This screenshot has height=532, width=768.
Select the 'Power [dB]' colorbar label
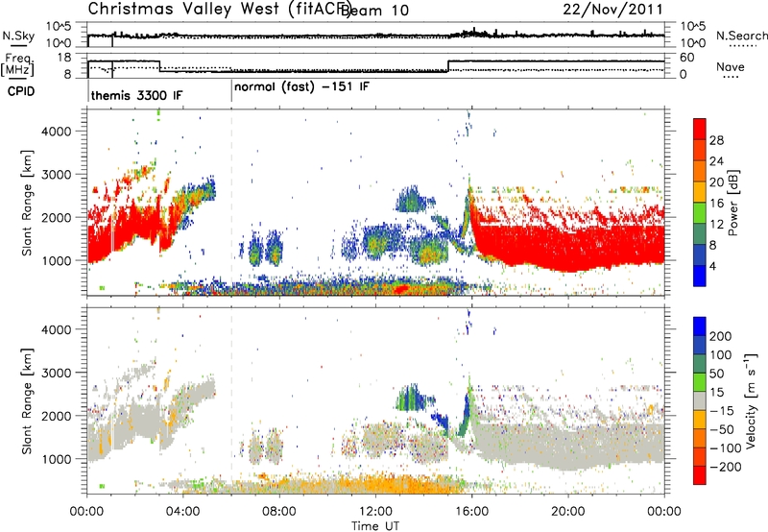coord(733,203)
